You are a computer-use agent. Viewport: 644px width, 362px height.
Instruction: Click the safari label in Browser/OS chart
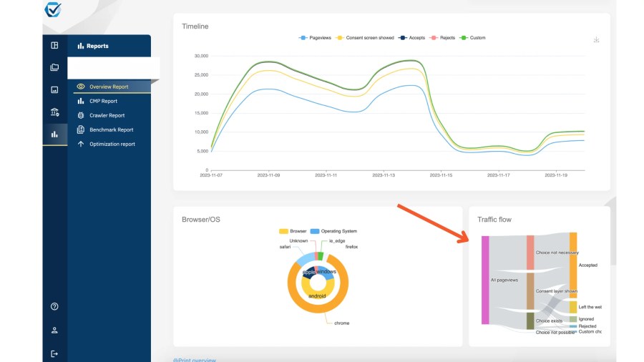click(285, 247)
